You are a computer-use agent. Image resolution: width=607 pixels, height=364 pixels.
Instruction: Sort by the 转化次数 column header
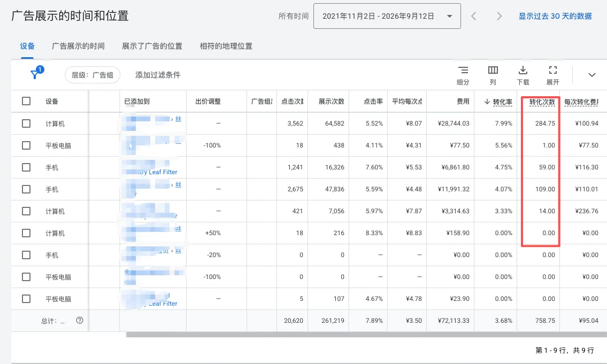[x=542, y=102]
